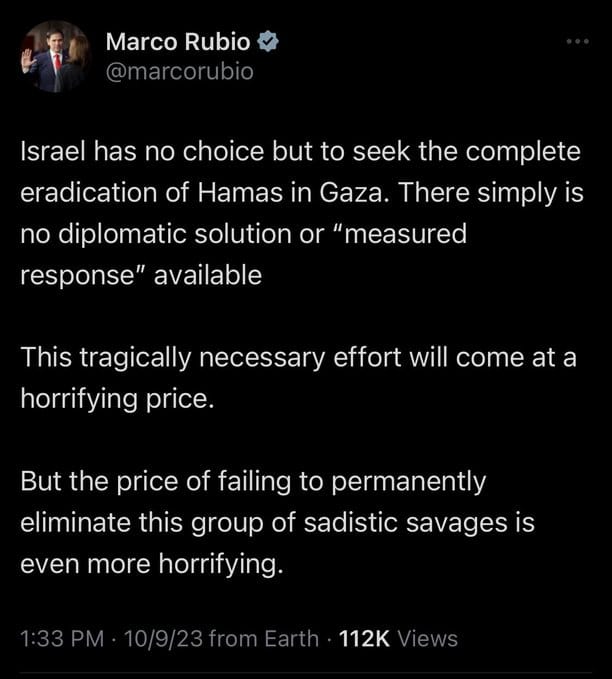Open the @marcorubio handle link

(x=180, y=71)
